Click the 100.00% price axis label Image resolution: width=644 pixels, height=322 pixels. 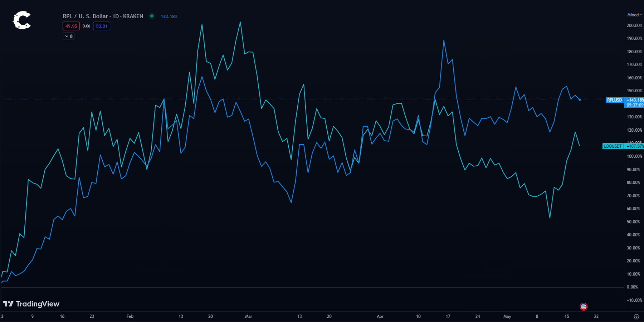634,156
